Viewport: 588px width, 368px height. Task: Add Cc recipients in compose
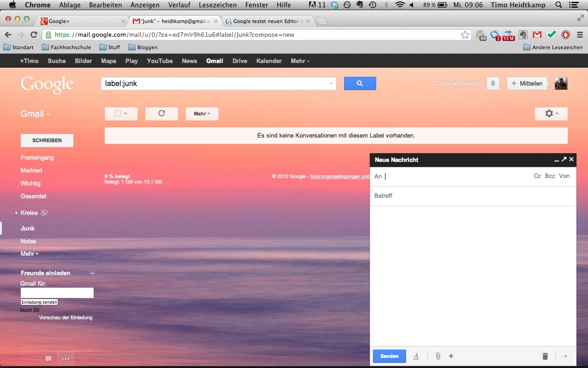tap(537, 176)
